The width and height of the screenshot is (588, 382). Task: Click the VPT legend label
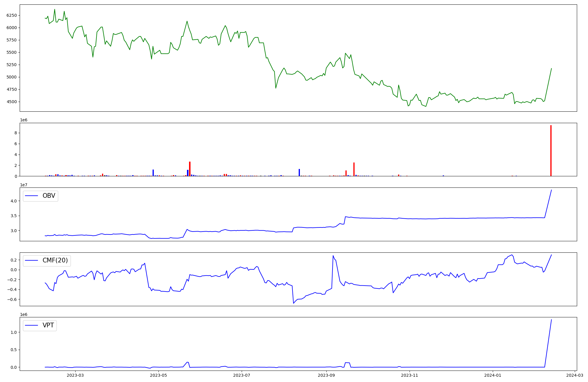click(48, 325)
